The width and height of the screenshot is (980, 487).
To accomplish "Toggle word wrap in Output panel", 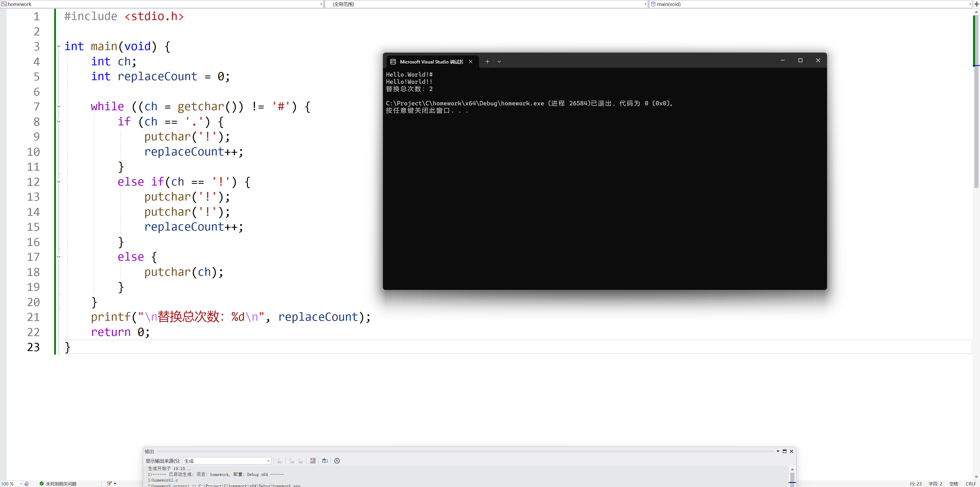I will point(325,461).
